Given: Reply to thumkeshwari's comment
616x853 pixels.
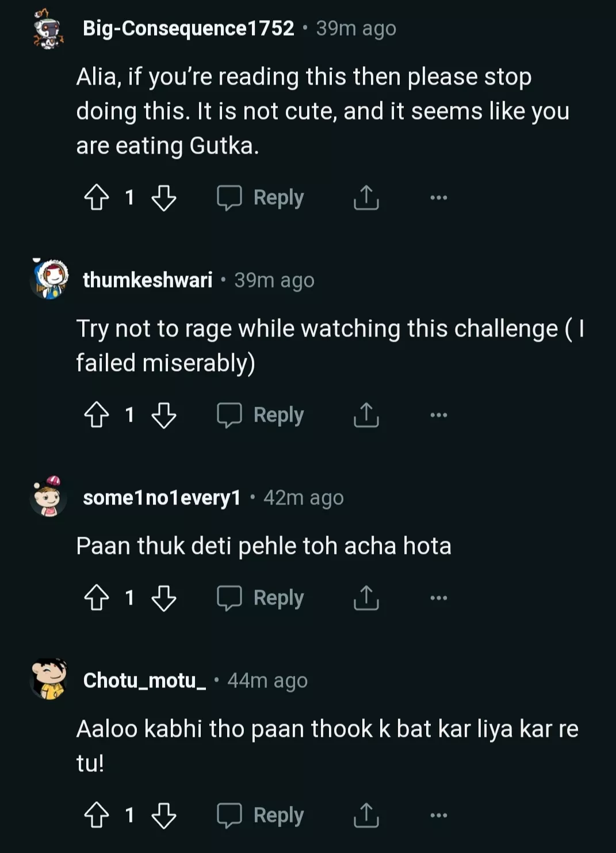Looking at the screenshot, I should (x=261, y=415).
